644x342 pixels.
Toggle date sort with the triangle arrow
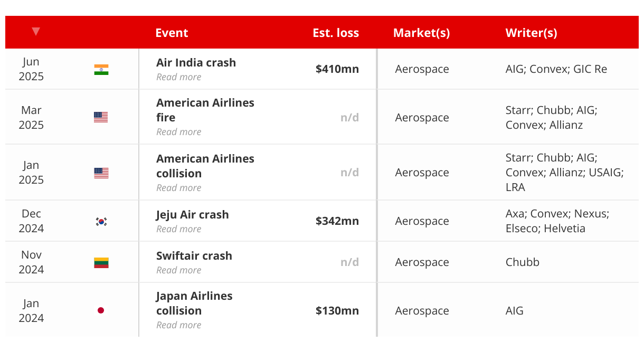[35, 32]
